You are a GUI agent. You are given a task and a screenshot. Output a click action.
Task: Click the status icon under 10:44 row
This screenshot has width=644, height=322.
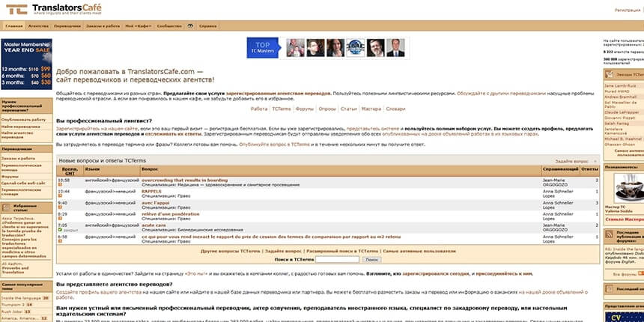click(60, 196)
